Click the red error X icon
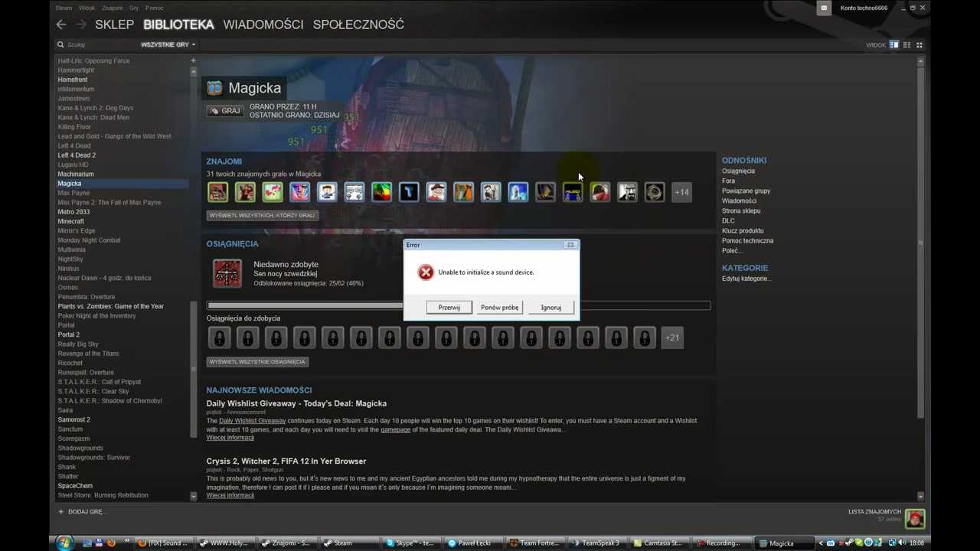 tap(426, 272)
